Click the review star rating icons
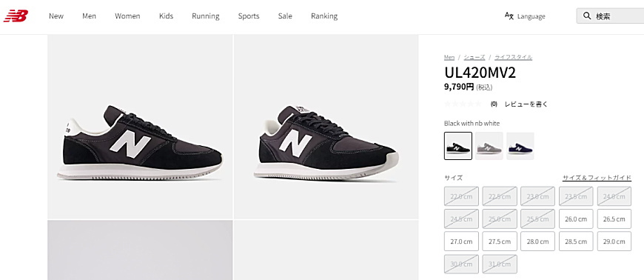The width and height of the screenshot is (644, 280). 463,104
